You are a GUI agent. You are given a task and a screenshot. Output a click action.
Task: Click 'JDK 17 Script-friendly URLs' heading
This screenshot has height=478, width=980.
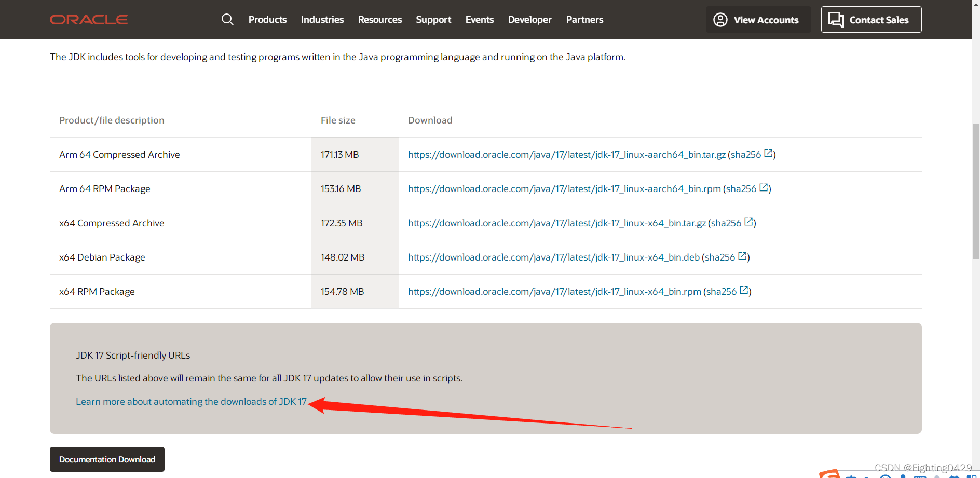click(x=133, y=356)
